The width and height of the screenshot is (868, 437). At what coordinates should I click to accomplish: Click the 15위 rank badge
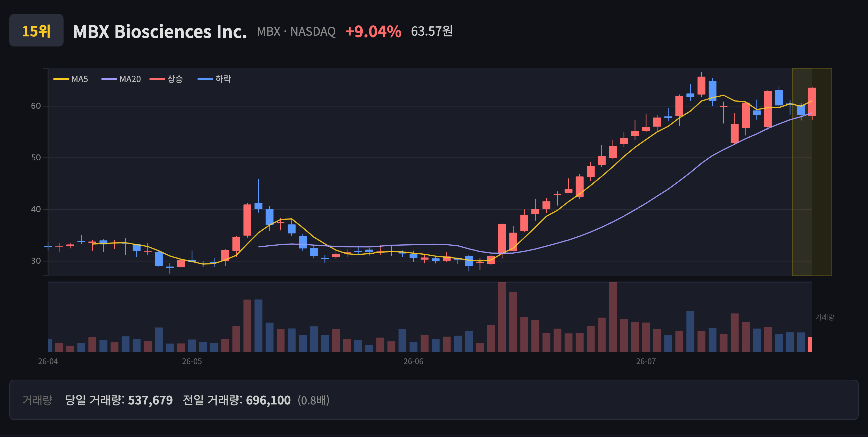[x=36, y=30]
